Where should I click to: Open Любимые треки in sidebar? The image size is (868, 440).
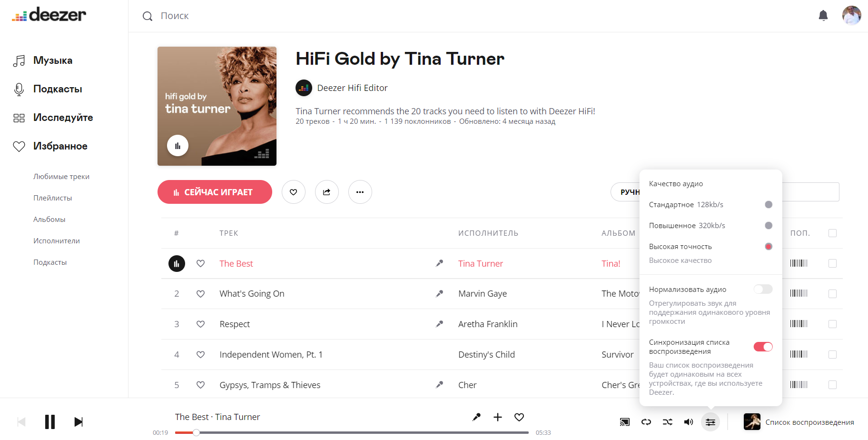(61, 176)
